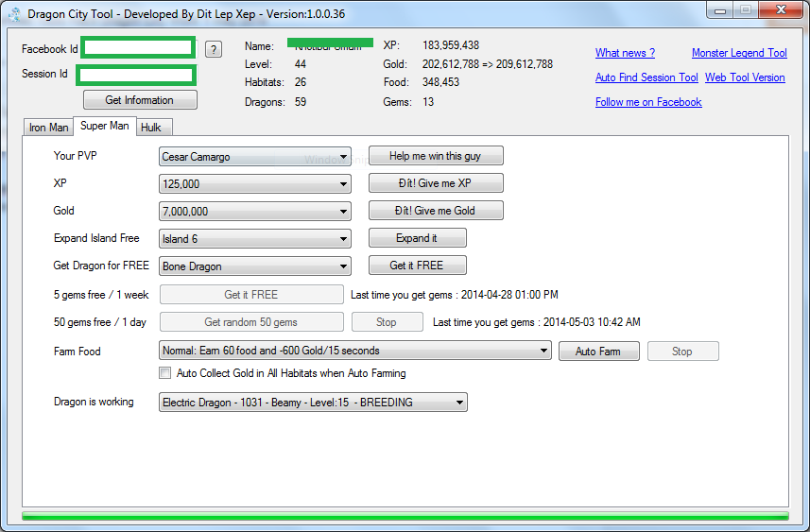This screenshot has width=810, height=532.
Task: Click the 5 gems weekly Get it FREE button
Action: click(x=251, y=295)
